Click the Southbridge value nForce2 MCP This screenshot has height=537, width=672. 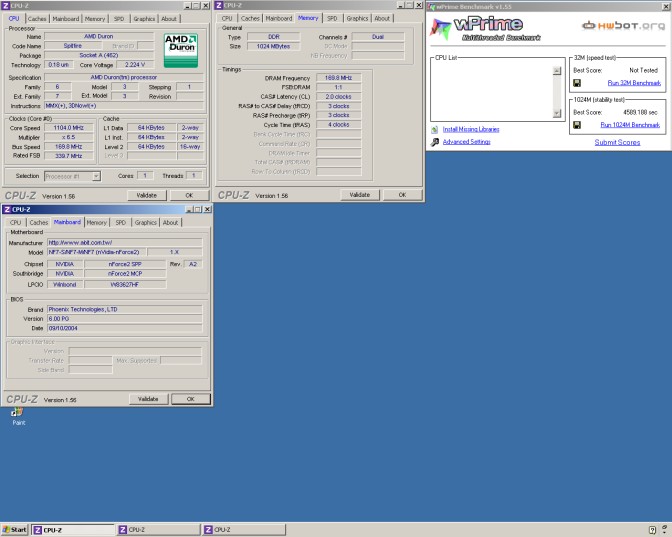coord(125,273)
